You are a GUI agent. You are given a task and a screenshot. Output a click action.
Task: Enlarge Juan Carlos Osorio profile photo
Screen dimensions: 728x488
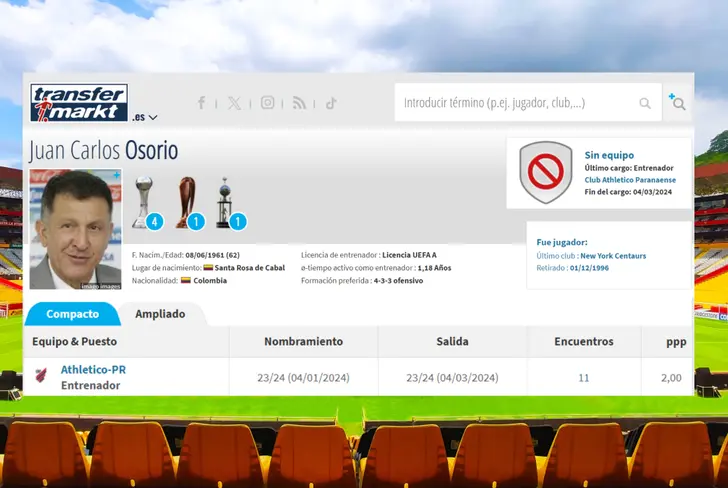coord(76,229)
